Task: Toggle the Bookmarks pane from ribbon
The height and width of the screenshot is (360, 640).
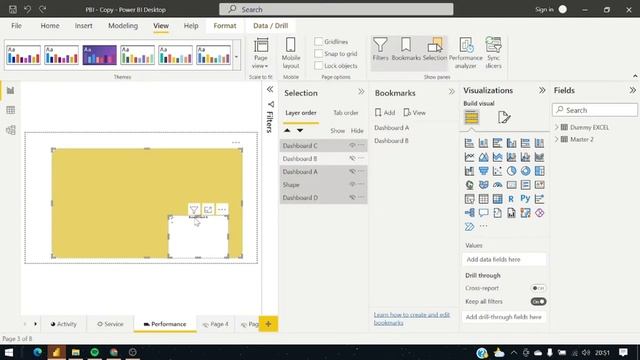Action: coord(406,49)
